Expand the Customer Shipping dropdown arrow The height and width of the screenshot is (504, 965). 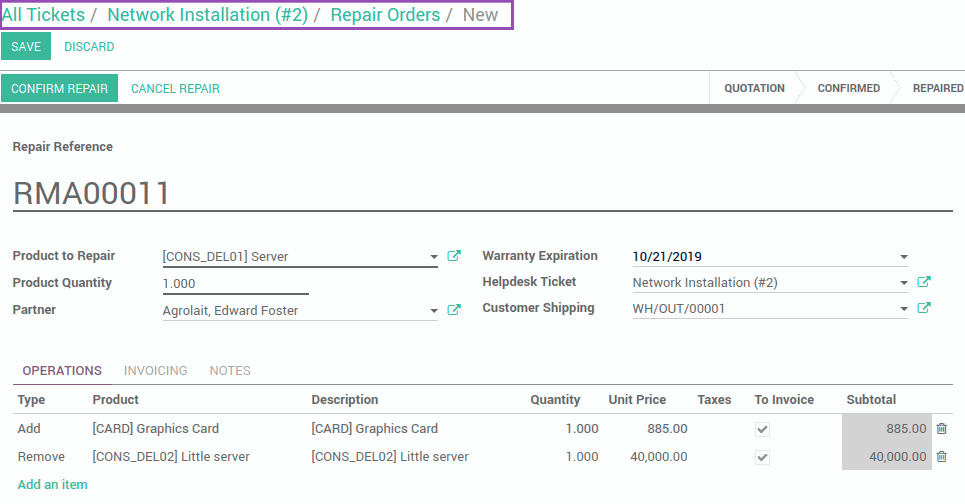point(903,309)
